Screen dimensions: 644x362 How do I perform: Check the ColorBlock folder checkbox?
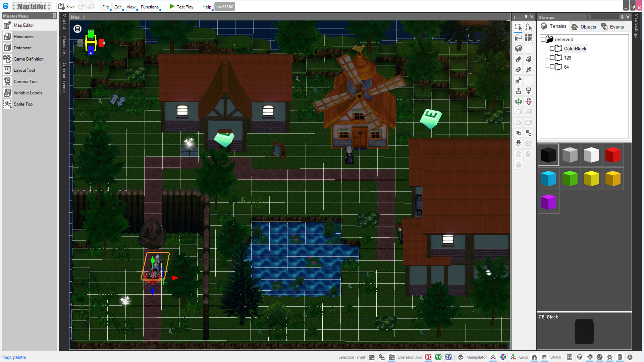click(x=552, y=49)
